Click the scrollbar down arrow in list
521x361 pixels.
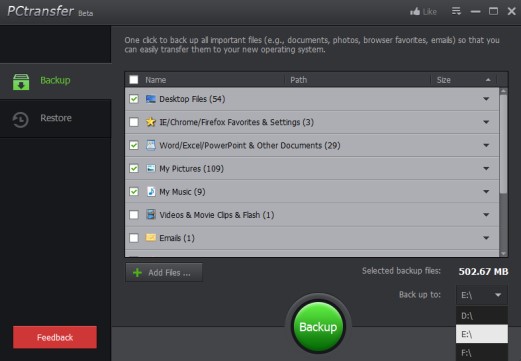(x=503, y=254)
